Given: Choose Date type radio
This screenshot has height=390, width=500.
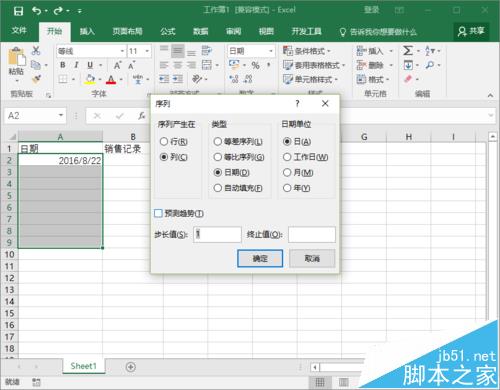Looking at the screenshot, I should coord(218,172).
